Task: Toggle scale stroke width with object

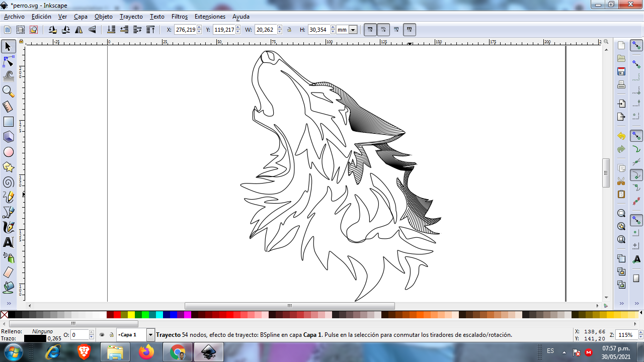Action: click(370, 30)
